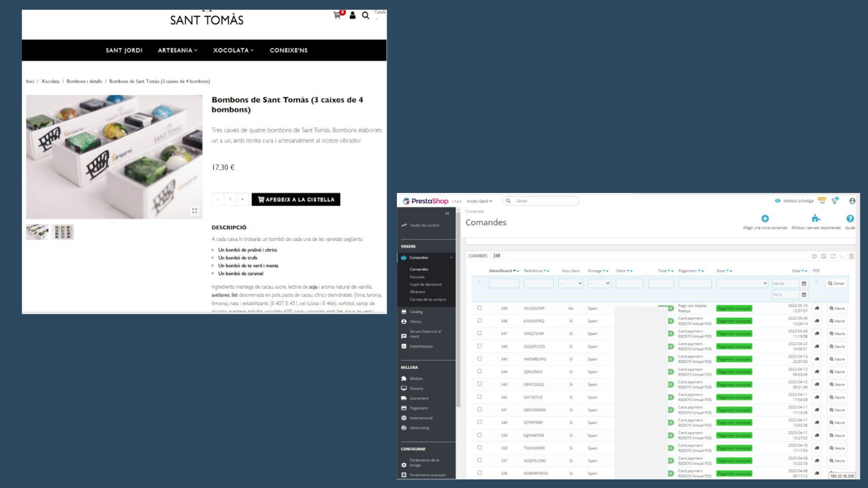Open the shopping cart icon on Sant Tomàs site
The height and width of the screenshot is (488, 868).
(337, 15)
